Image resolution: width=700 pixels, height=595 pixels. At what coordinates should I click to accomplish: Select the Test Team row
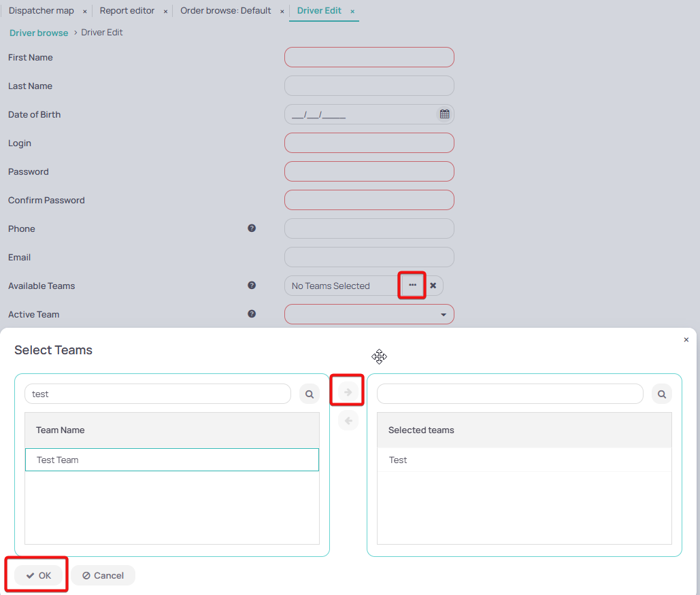point(171,459)
